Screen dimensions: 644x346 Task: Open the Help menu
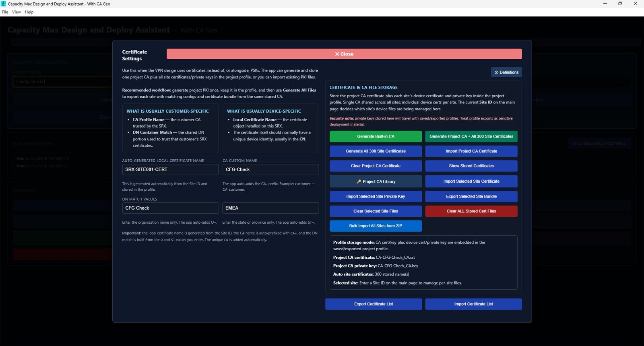29,12
